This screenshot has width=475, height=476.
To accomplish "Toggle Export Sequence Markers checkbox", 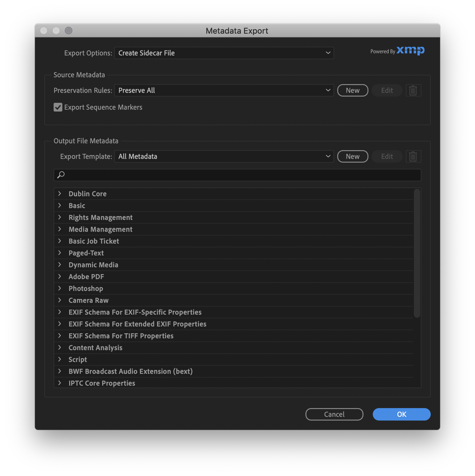I will click(58, 107).
